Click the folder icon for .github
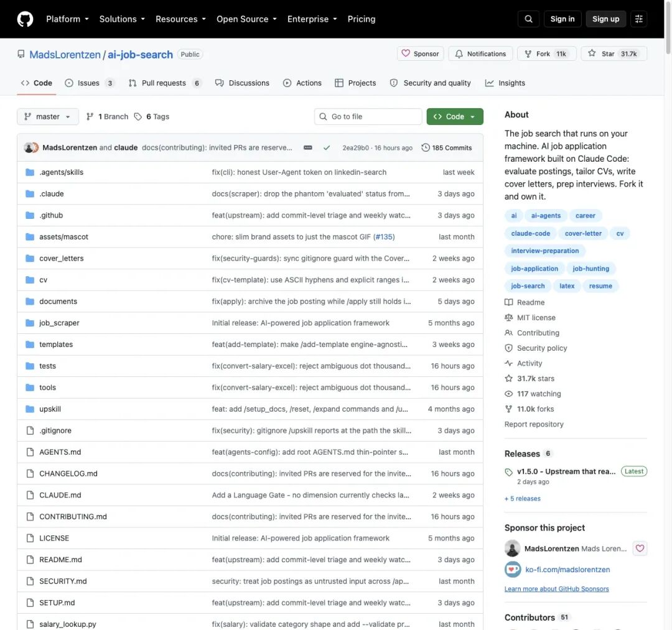Viewport: 672px width, 630px height. (x=30, y=215)
